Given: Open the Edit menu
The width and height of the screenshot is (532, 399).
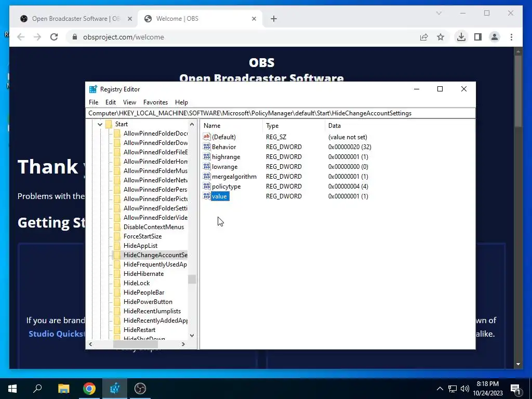Looking at the screenshot, I should tap(111, 102).
